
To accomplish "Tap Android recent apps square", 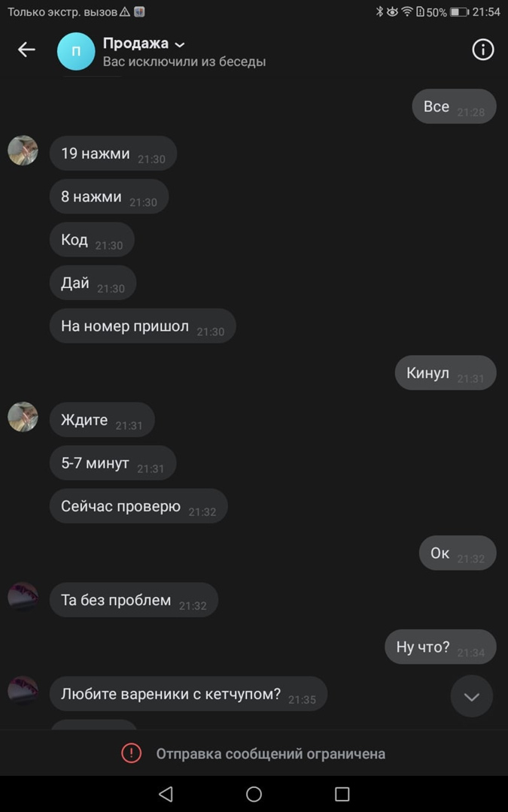I will point(342,793).
